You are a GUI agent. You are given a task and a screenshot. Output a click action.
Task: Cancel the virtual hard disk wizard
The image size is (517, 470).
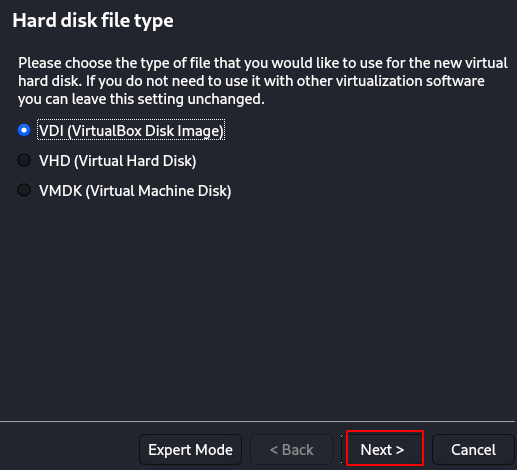point(473,450)
